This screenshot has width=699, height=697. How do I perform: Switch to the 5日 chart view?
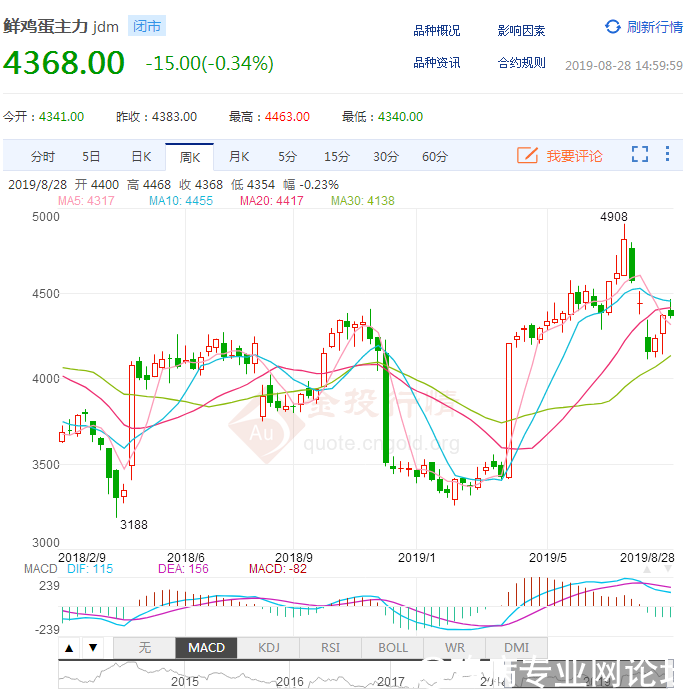point(91,156)
